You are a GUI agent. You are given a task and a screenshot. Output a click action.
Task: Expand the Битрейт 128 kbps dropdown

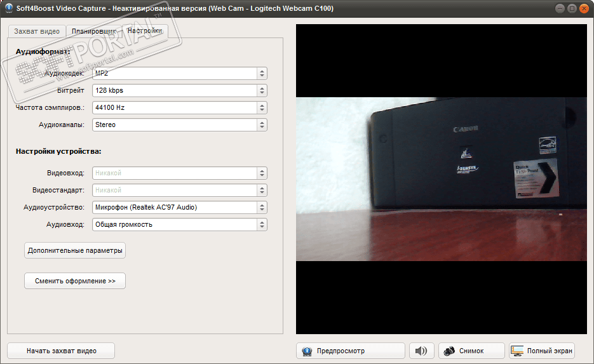(x=180, y=91)
